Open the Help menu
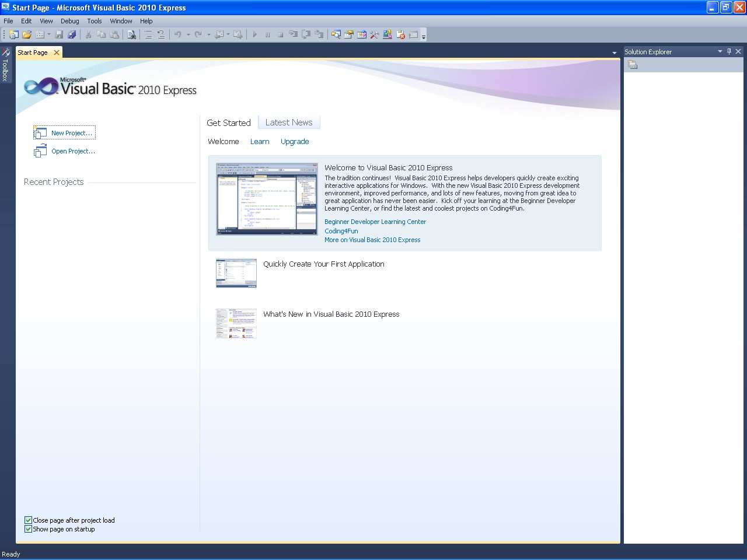This screenshot has width=747, height=560. click(146, 21)
